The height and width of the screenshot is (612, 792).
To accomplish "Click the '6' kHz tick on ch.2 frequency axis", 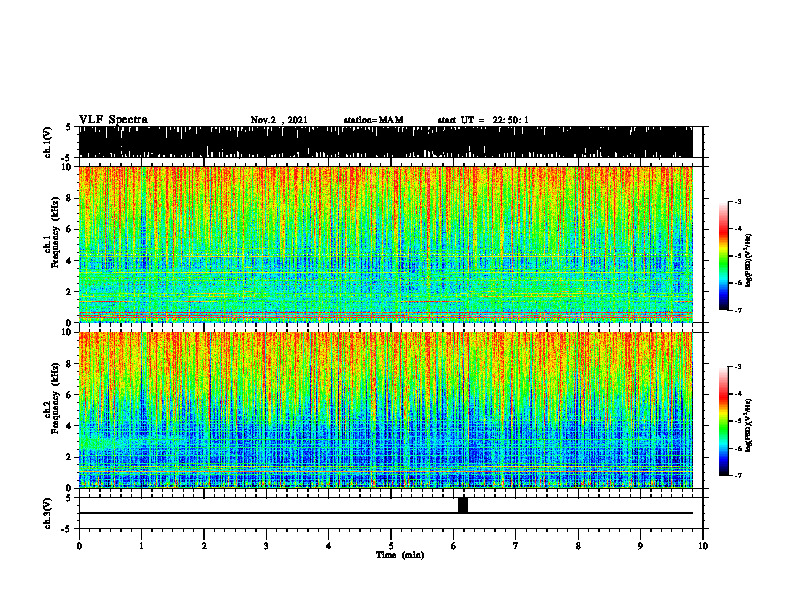I will [70, 395].
